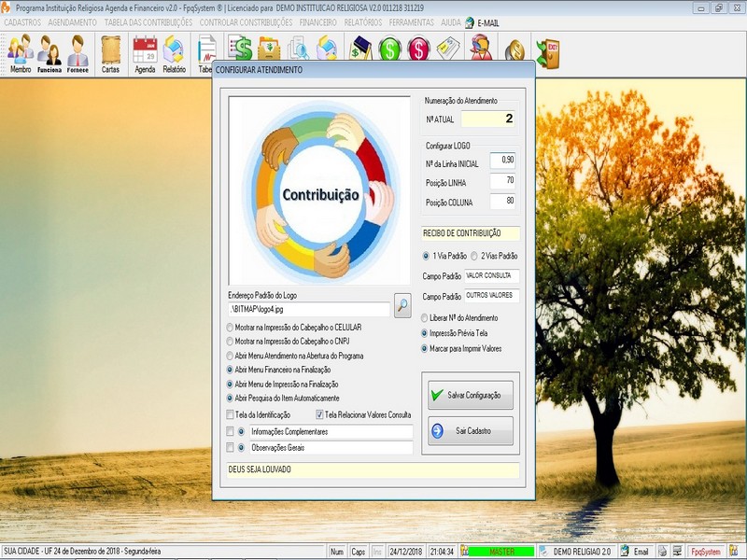Edit the Endereço Padrão do Logo path field
This screenshot has width=747, height=560.
coord(309,310)
